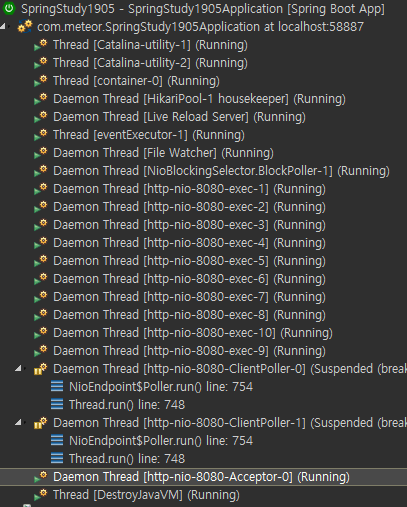Select Thread.run() line: 748 under ClientPoller-1
The height and width of the screenshot is (507, 407).
click(127, 459)
